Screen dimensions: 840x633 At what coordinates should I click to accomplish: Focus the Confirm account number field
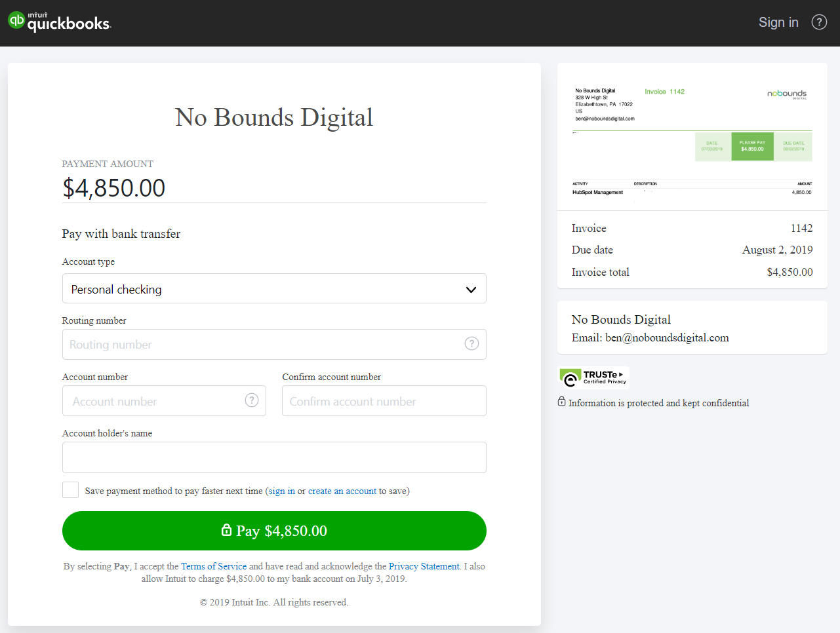(384, 401)
